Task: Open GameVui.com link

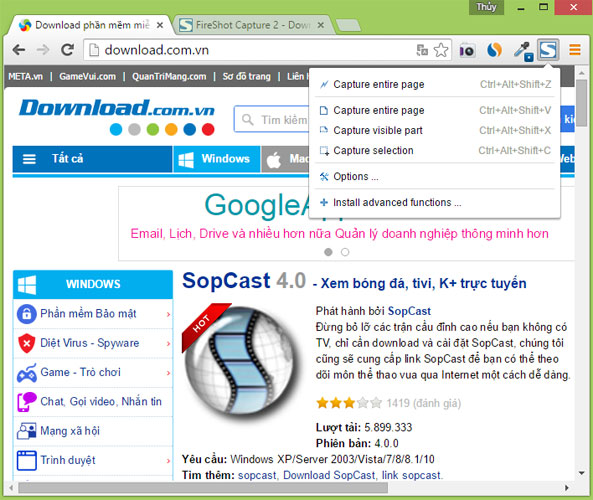Action: click(x=87, y=76)
